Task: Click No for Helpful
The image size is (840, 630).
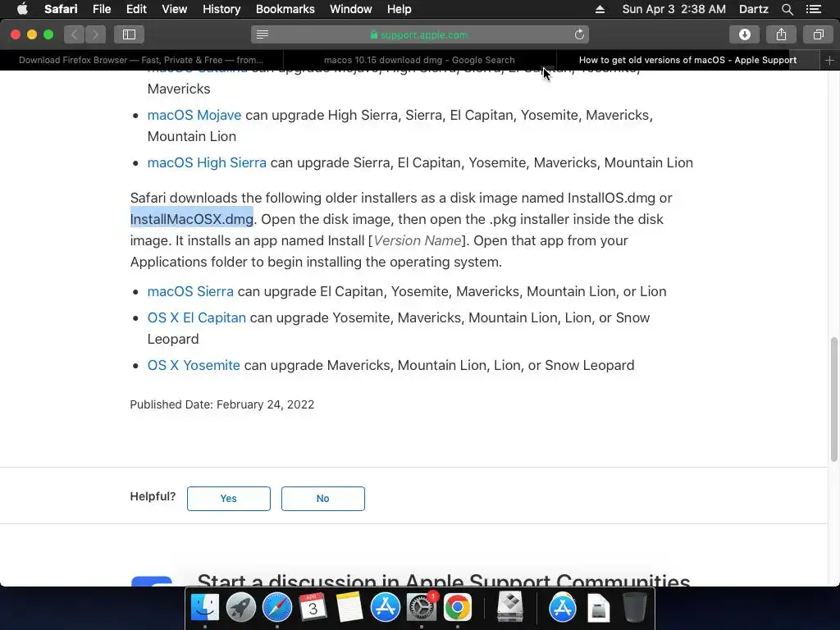Action: click(x=323, y=499)
